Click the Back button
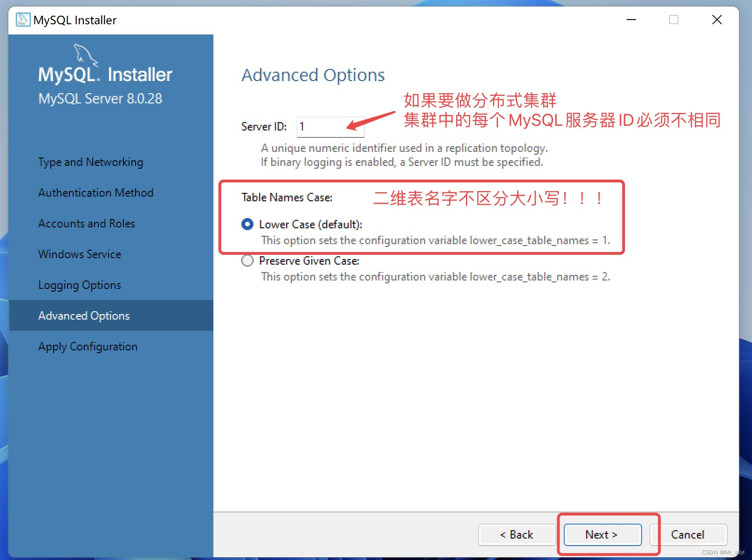Screen dimensions: 752x560 (x=517, y=534)
